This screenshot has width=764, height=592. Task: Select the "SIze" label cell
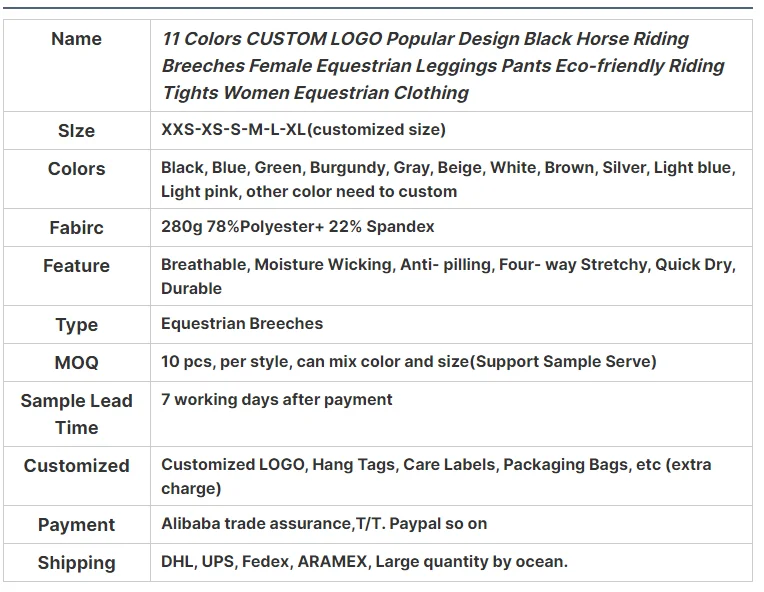pos(77,131)
